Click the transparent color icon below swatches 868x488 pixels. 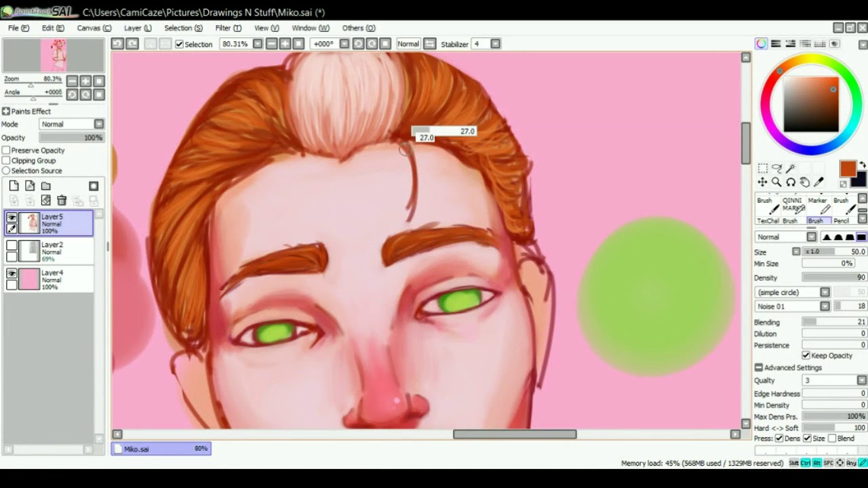point(844,184)
